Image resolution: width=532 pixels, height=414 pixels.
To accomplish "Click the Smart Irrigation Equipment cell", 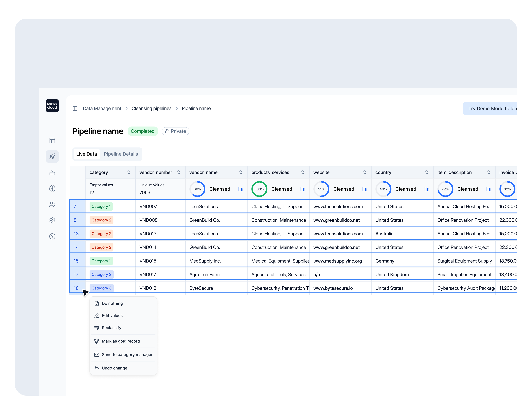I will 464,274.
